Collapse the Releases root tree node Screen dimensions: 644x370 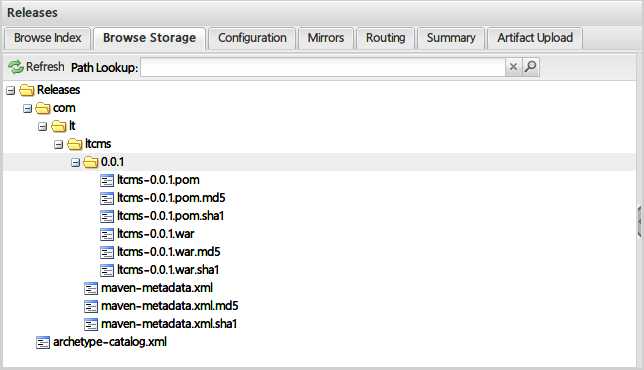(x=11, y=90)
